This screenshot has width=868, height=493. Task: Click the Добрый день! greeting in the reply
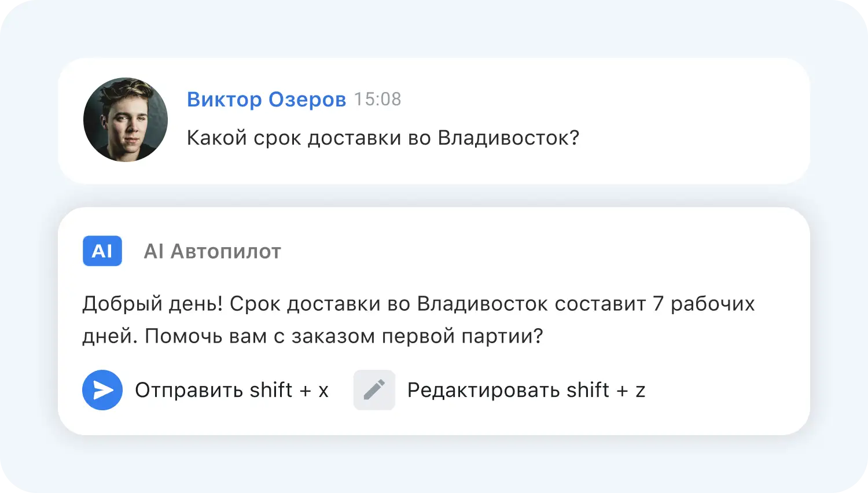(x=153, y=304)
